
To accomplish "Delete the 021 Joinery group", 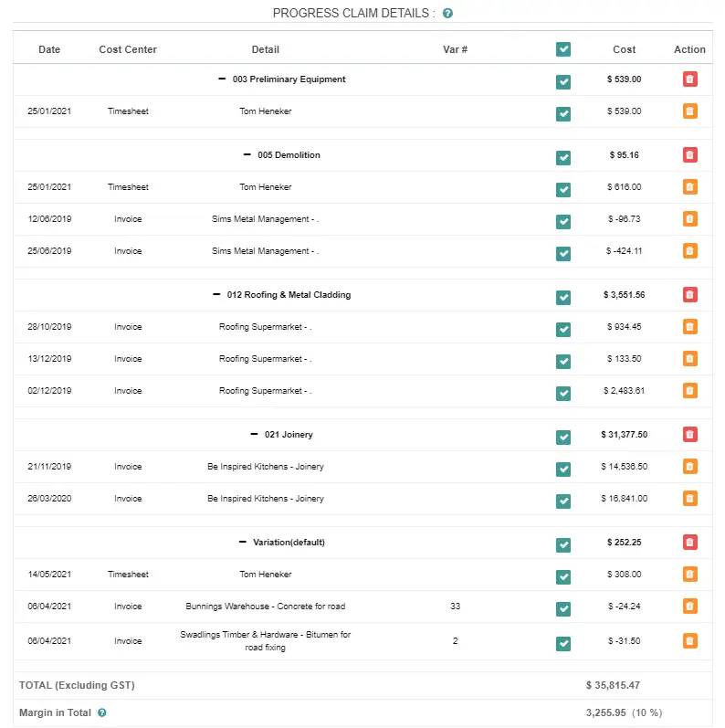I will [x=689, y=435].
